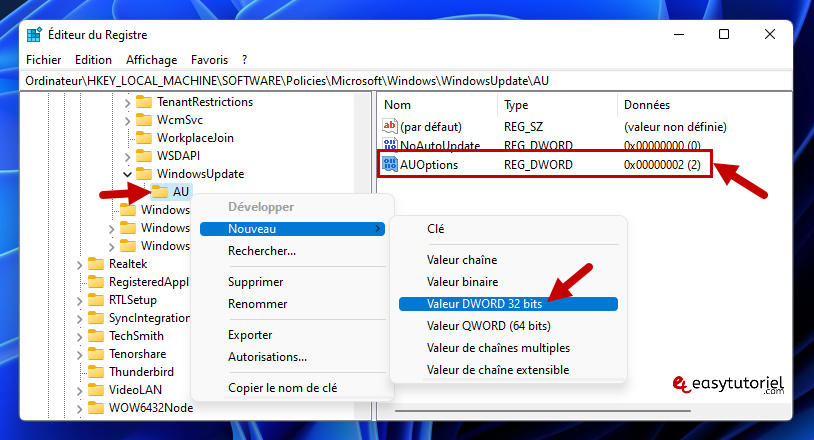Choose Renommer in the context menu
This screenshot has width=814, height=440.
[292, 304]
